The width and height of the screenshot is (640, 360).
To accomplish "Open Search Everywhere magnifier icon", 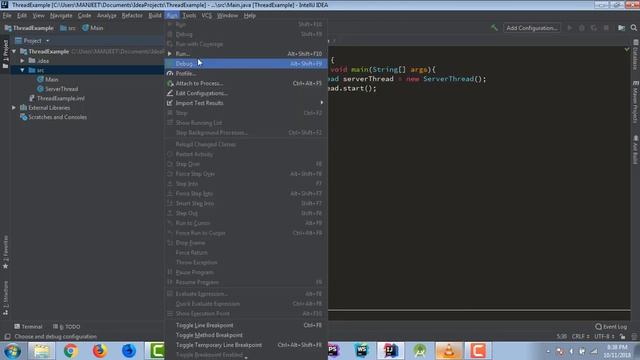I will (633, 28).
